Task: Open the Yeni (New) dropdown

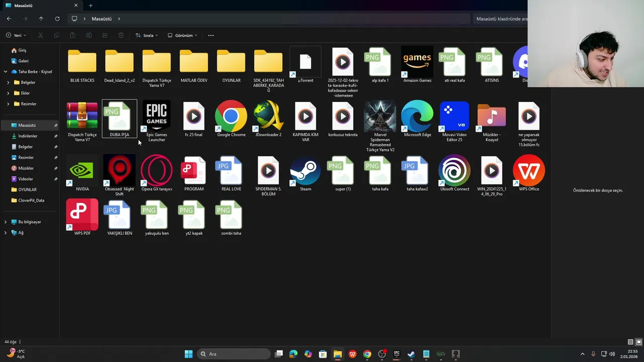Action: (16, 35)
